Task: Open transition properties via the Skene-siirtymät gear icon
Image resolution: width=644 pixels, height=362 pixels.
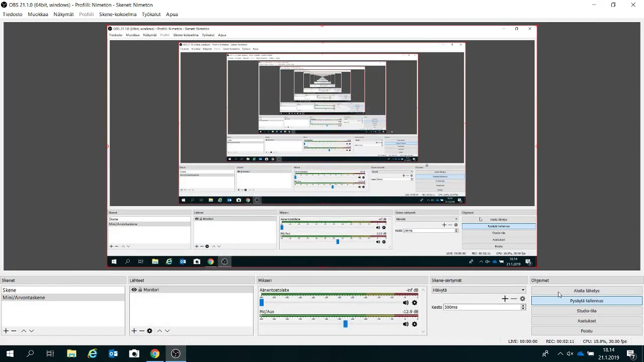Action: click(x=522, y=299)
